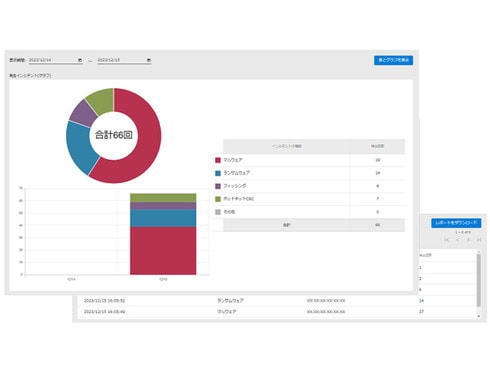This screenshot has width=490, height=368.
Task: Click scrollbar down arrow in back window
Action: [479, 316]
